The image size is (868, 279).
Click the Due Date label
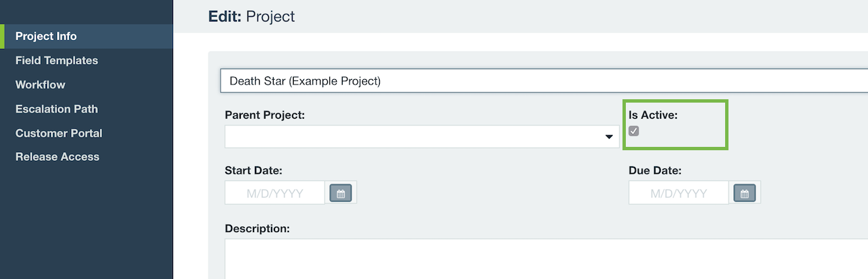tap(655, 171)
